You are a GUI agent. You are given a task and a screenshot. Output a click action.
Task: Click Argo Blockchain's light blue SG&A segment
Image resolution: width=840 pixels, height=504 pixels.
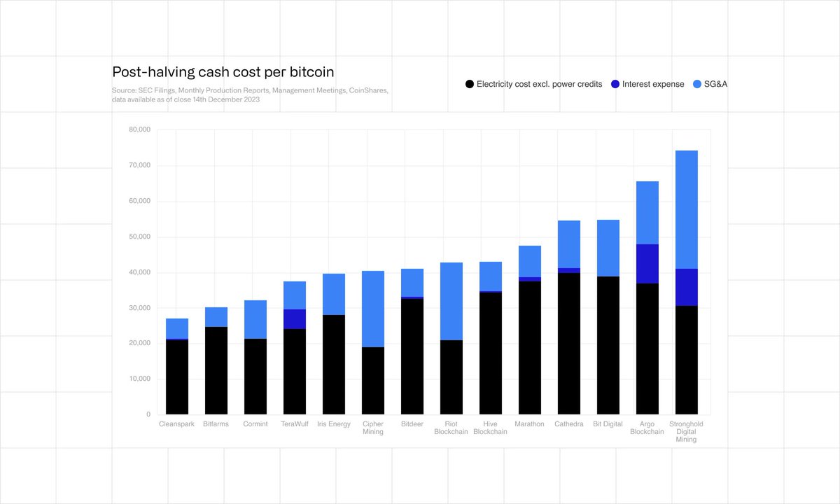[x=647, y=213]
